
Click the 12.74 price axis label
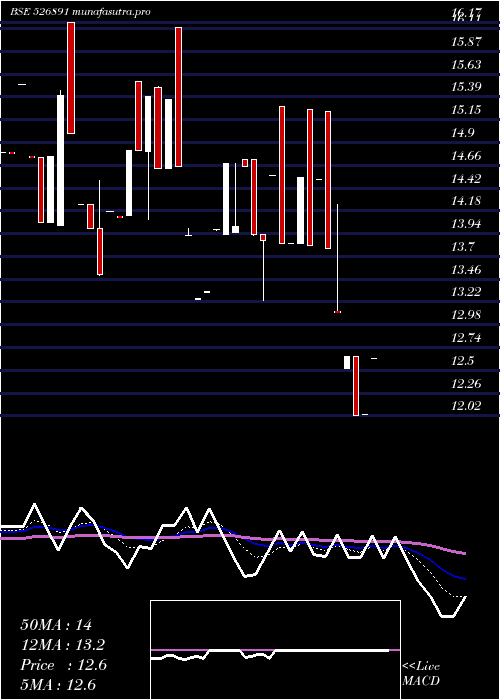466,338
